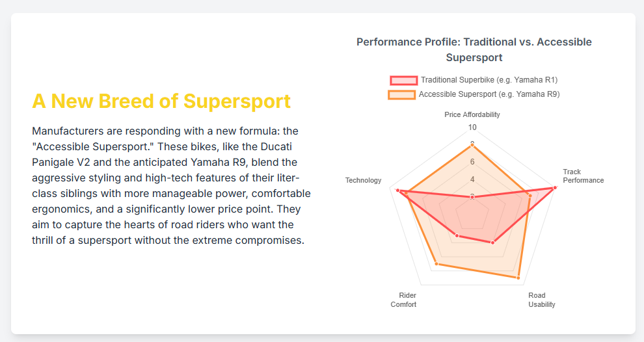
Task: Click the Rider Comfort axis label
Action: [x=404, y=300]
